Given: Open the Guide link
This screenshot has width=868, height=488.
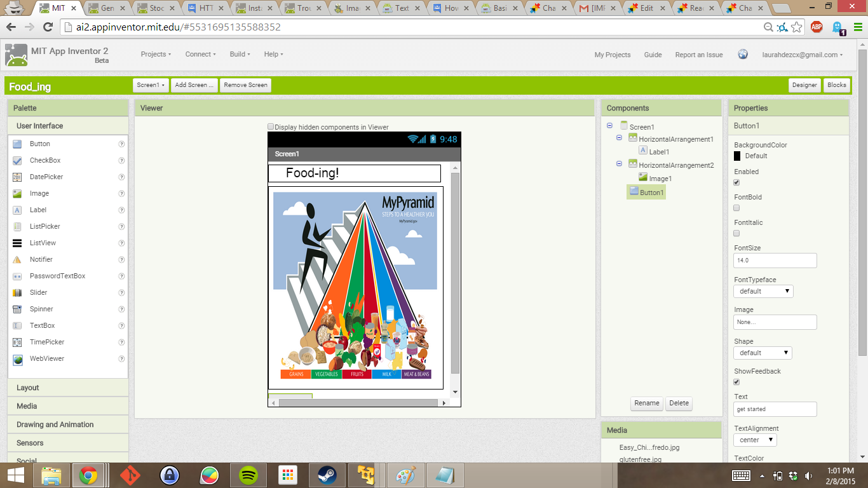Looking at the screenshot, I should [653, 55].
